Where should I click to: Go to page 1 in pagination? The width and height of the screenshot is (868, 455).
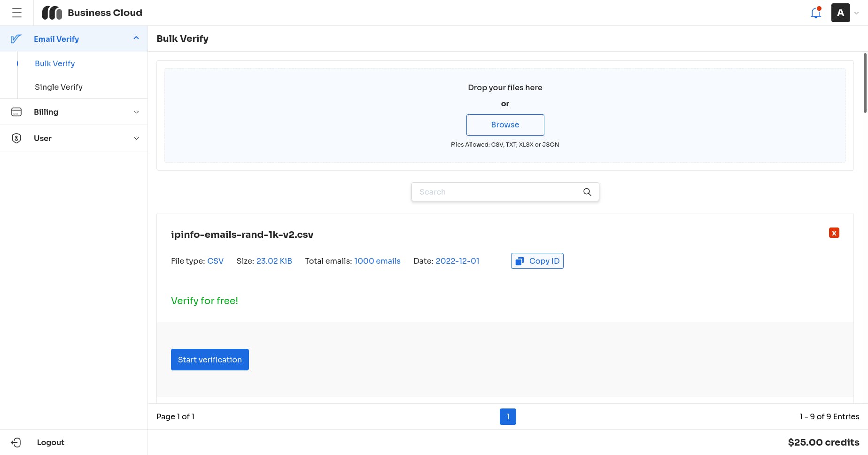(x=508, y=416)
